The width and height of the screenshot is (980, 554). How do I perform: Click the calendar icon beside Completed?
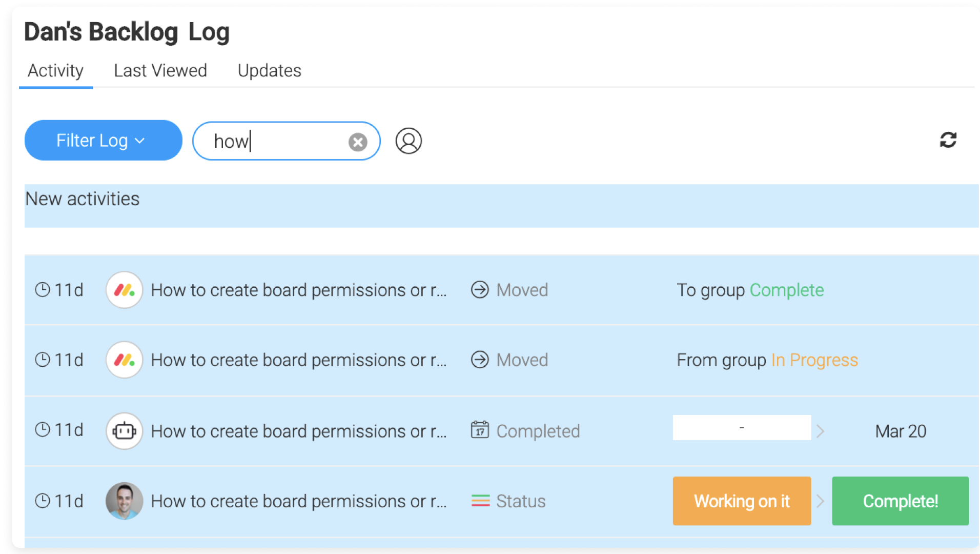click(480, 430)
